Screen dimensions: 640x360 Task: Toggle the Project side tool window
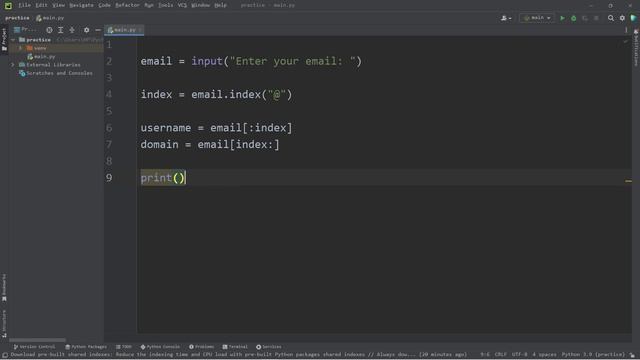[4, 40]
